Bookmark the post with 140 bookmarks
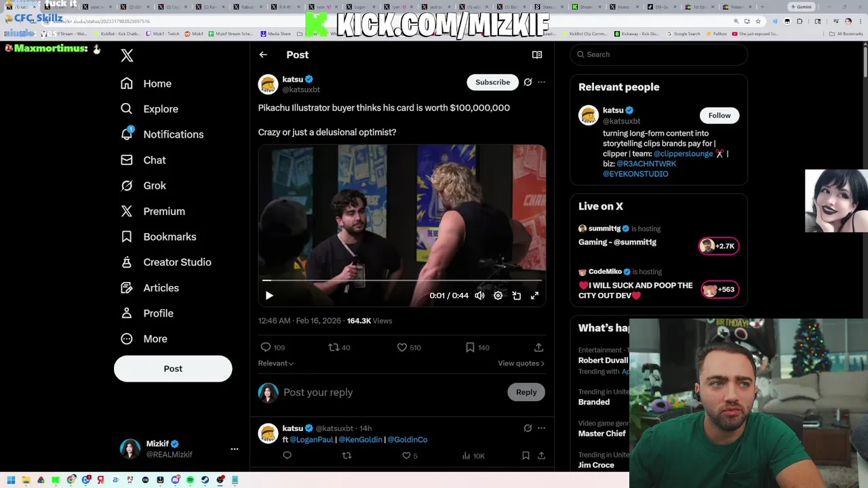The image size is (868, 488). click(x=477, y=347)
